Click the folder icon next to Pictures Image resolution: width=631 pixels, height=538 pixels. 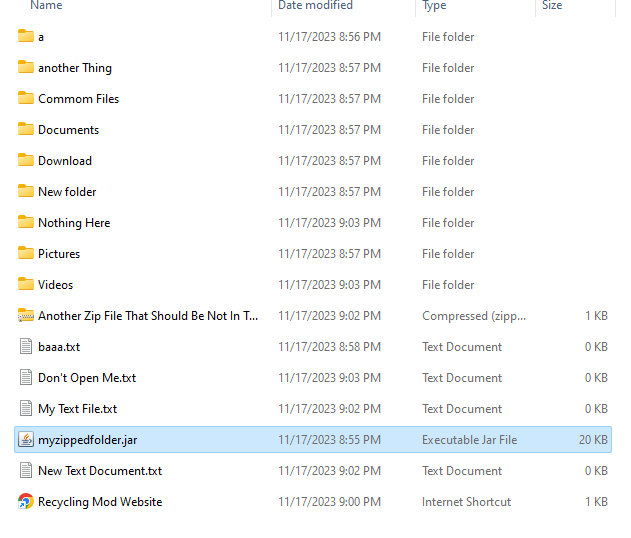26,254
